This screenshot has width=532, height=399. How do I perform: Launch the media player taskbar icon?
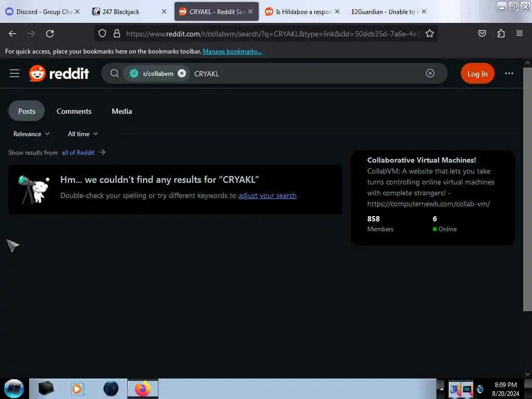click(77, 389)
